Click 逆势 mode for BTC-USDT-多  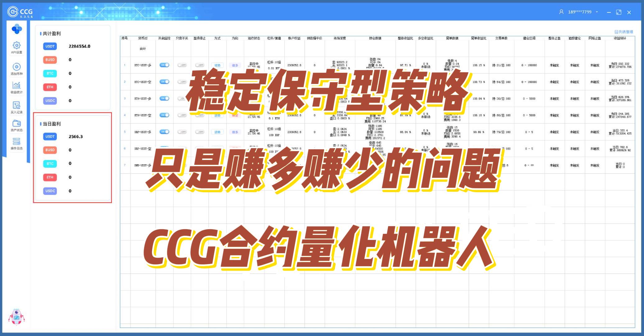click(217, 65)
